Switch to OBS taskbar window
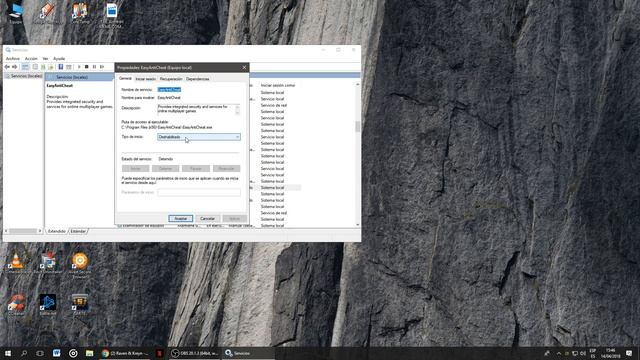640x360 pixels. tap(195, 353)
